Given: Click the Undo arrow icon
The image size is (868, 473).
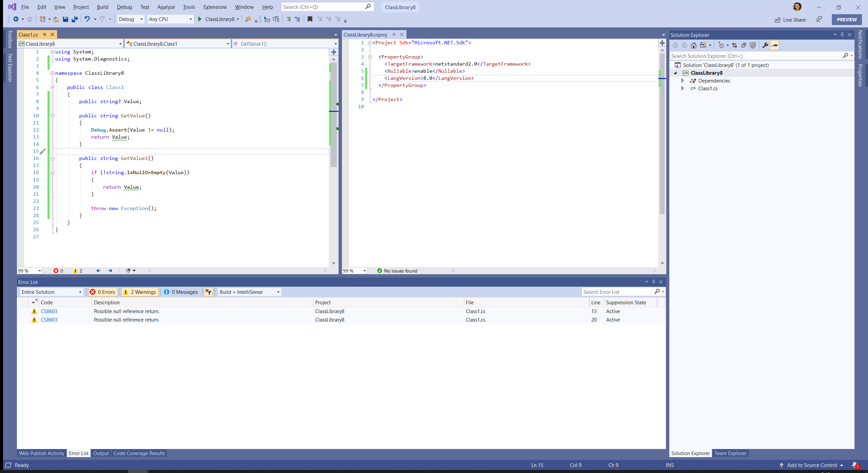Looking at the screenshot, I should [x=87, y=19].
